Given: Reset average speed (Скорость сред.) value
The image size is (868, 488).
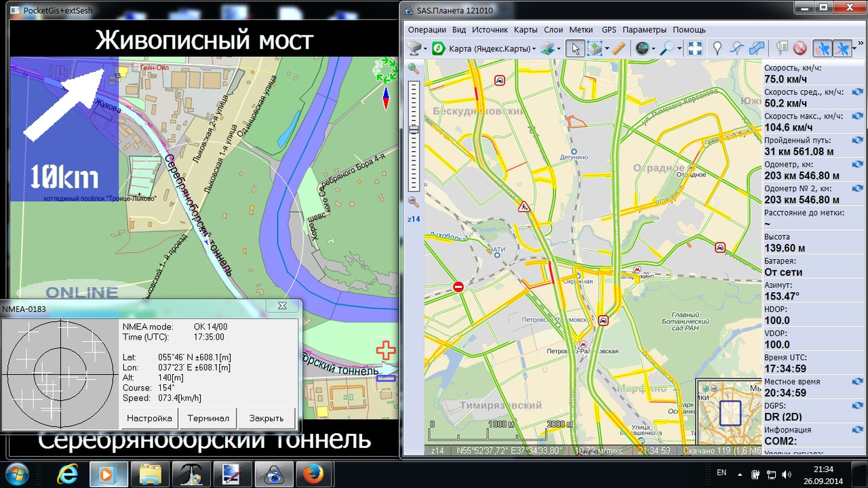Looking at the screenshot, I should tap(857, 92).
